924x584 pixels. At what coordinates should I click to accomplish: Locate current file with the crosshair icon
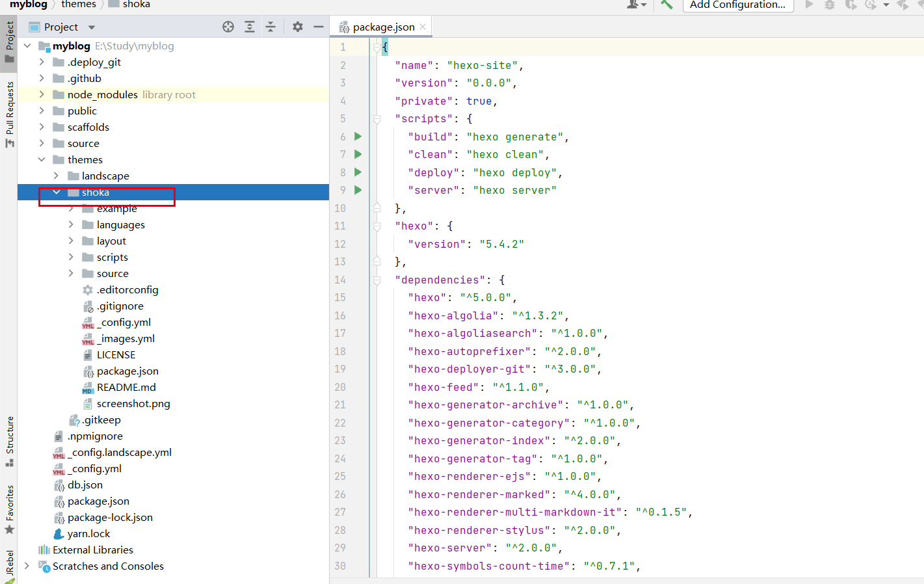[228, 27]
